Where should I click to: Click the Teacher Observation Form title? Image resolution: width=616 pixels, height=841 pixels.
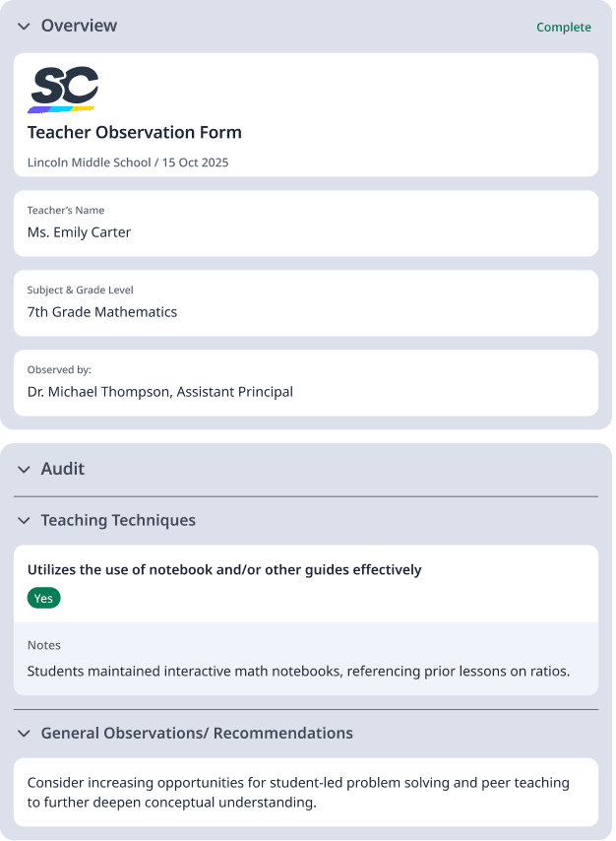136,132
